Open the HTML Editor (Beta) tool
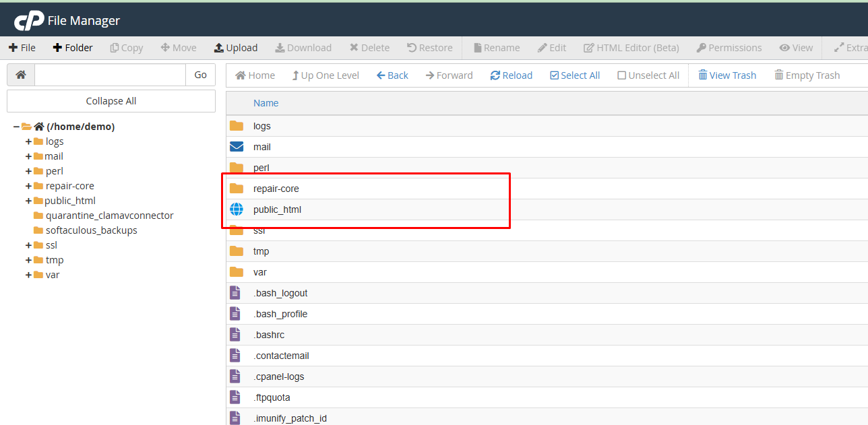Viewport: 868px width, 425px height. 631,47
